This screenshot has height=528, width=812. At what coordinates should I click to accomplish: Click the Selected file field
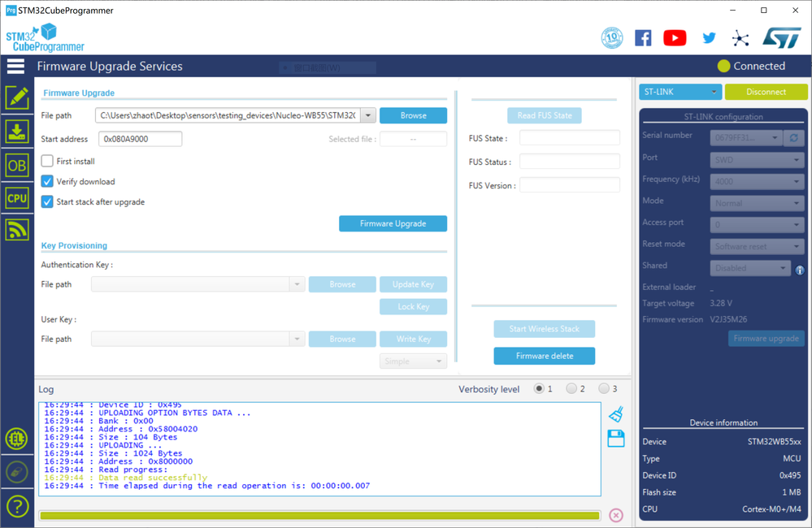[413, 139]
